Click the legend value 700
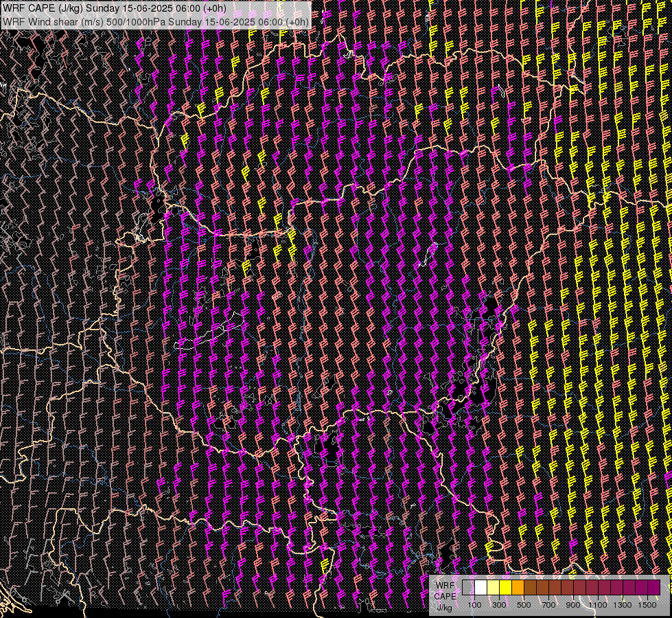The width and height of the screenshot is (672, 618). pyautogui.click(x=548, y=605)
